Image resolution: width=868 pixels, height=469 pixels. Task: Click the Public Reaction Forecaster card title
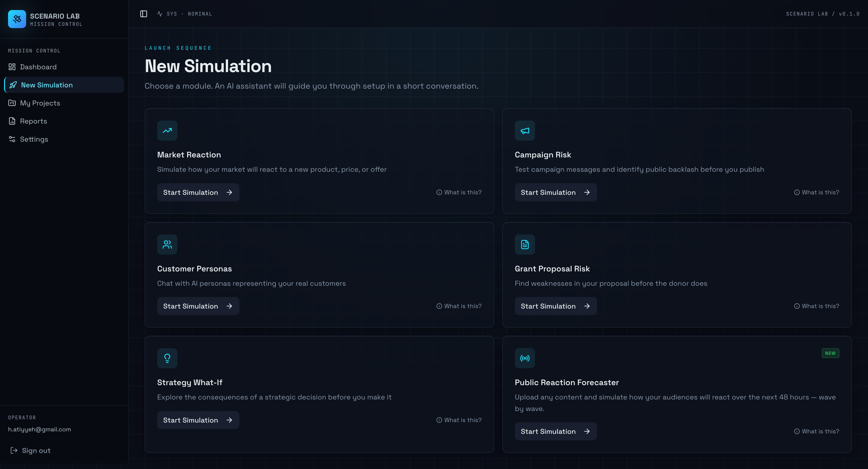tap(567, 382)
